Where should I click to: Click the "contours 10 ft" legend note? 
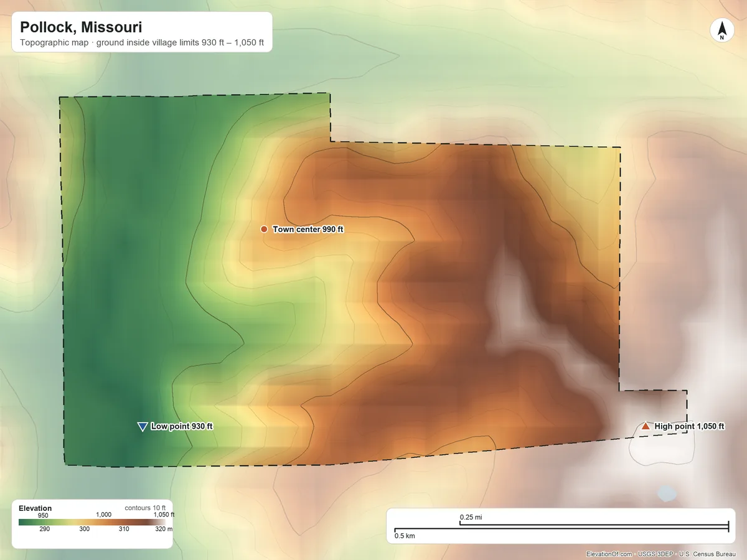click(x=145, y=508)
